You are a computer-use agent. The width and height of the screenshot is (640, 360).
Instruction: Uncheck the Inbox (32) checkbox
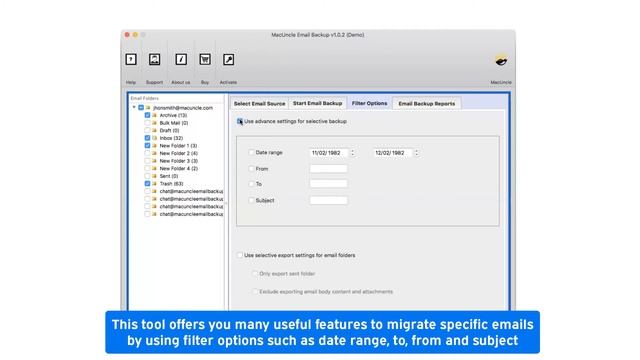(147, 138)
